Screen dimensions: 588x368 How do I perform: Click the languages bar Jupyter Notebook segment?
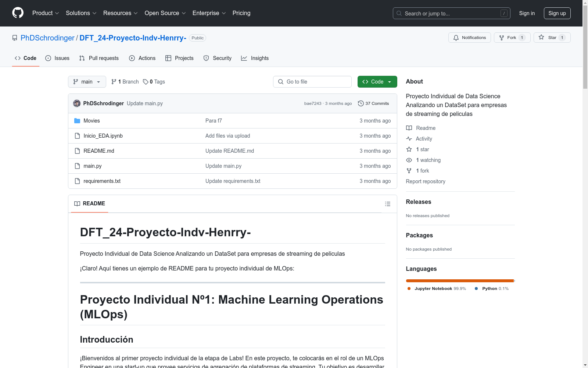pos(460,281)
